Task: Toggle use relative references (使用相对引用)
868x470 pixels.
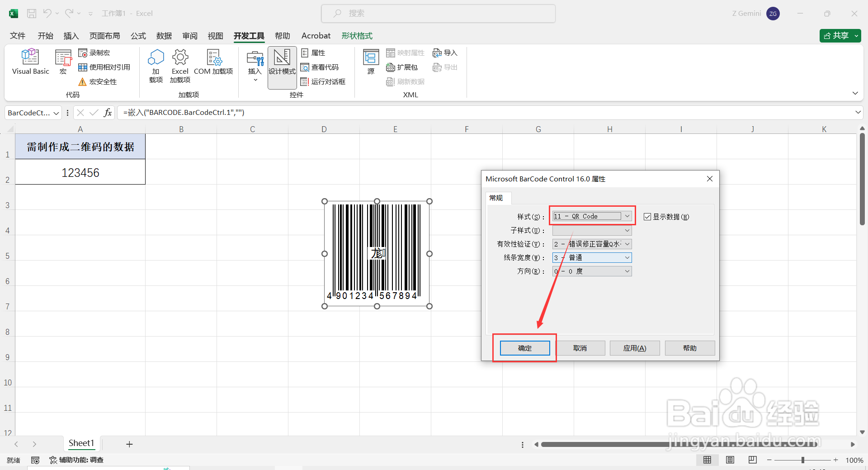Action: [x=104, y=67]
